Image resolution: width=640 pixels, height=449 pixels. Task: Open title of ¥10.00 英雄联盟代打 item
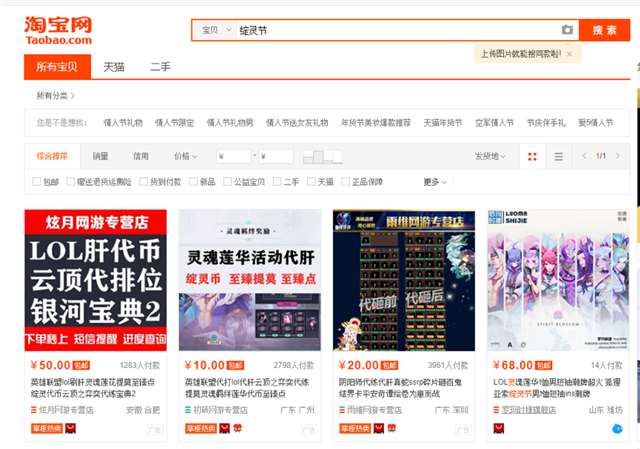247,388
